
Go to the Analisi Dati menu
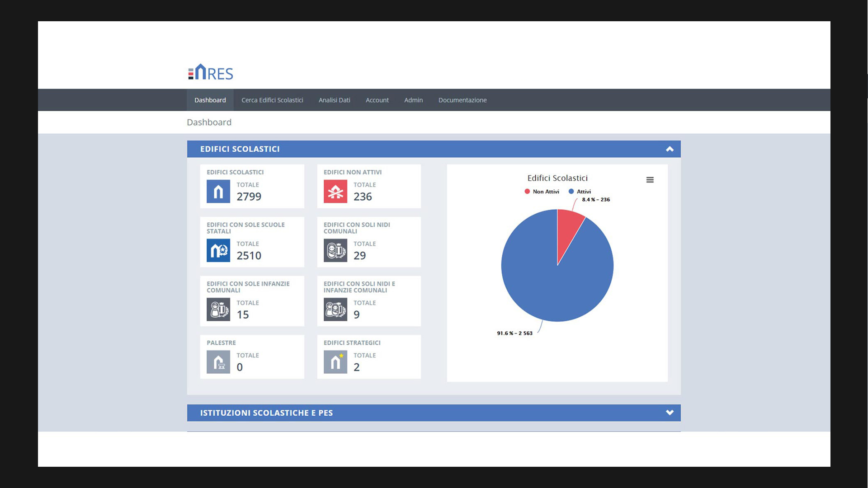[334, 100]
